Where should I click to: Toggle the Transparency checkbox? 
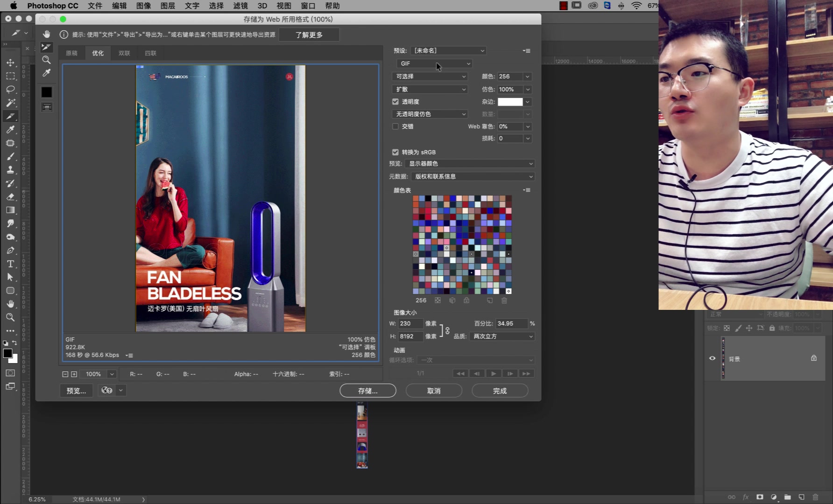pos(395,101)
